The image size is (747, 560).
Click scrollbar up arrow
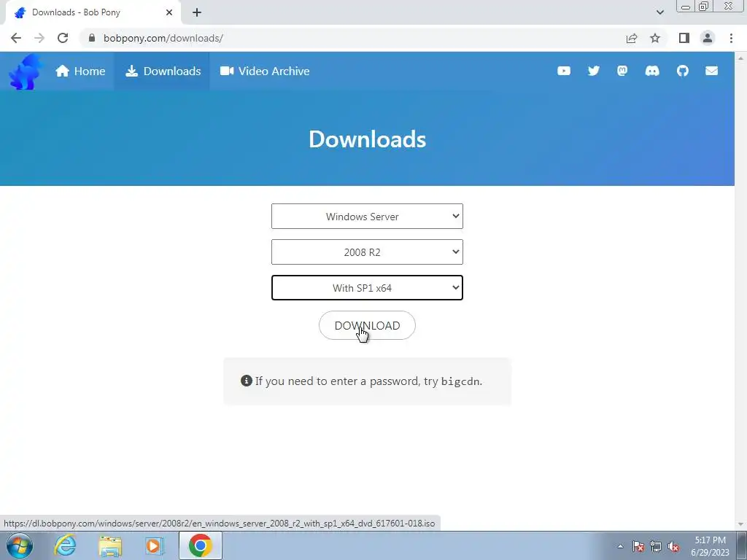(x=741, y=57)
